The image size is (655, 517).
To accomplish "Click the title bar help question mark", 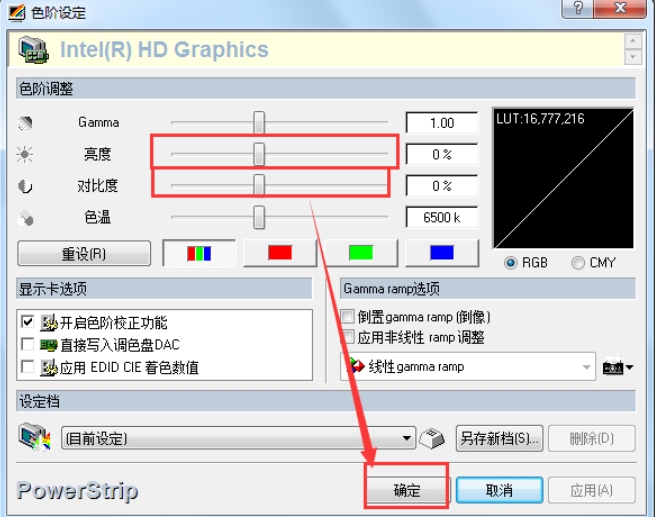I will pyautogui.click(x=578, y=8).
